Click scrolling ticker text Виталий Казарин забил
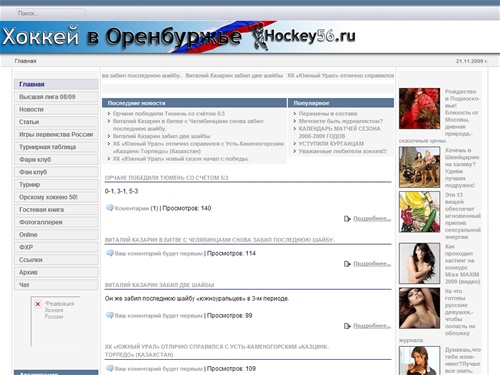 coord(234,76)
